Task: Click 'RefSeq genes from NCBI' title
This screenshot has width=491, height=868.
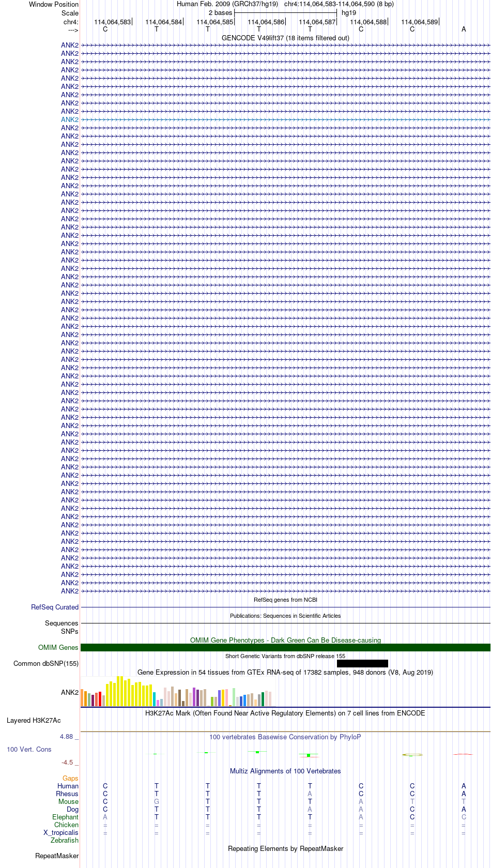Action: click(x=285, y=600)
